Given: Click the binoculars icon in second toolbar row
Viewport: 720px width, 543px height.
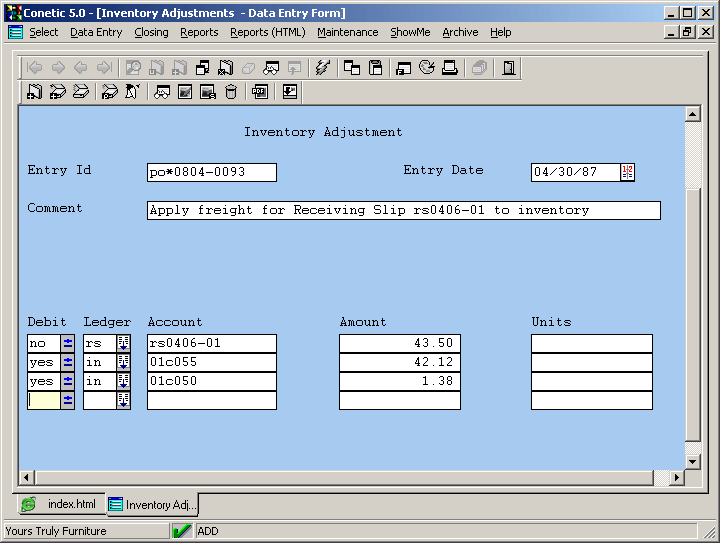Looking at the screenshot, I should point(161,92).
